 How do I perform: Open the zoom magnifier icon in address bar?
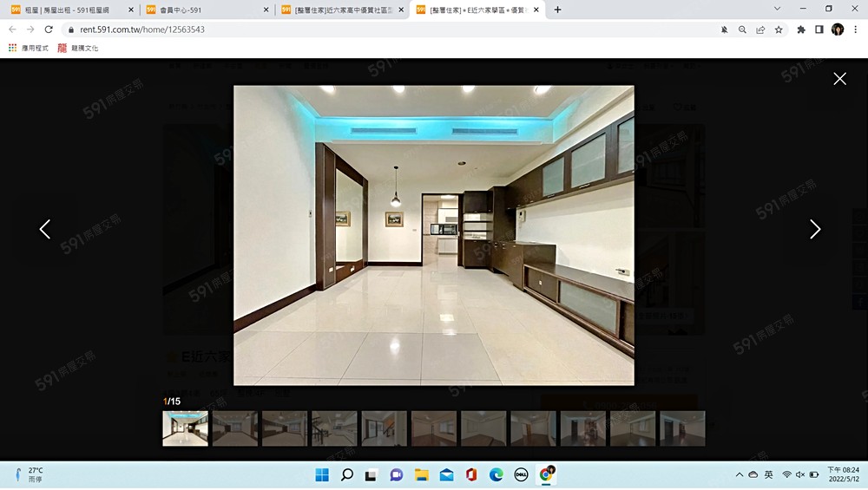pyautogui.click(x=742, y=29)
